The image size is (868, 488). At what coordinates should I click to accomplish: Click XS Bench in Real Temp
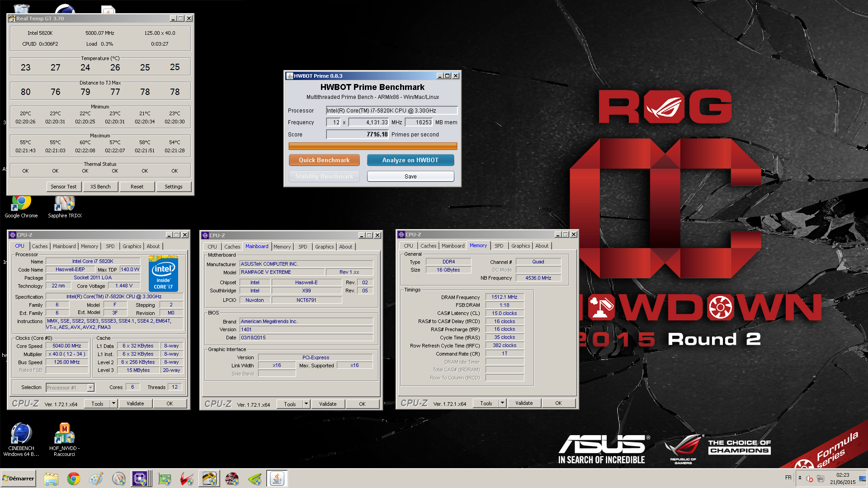[100, 187]
